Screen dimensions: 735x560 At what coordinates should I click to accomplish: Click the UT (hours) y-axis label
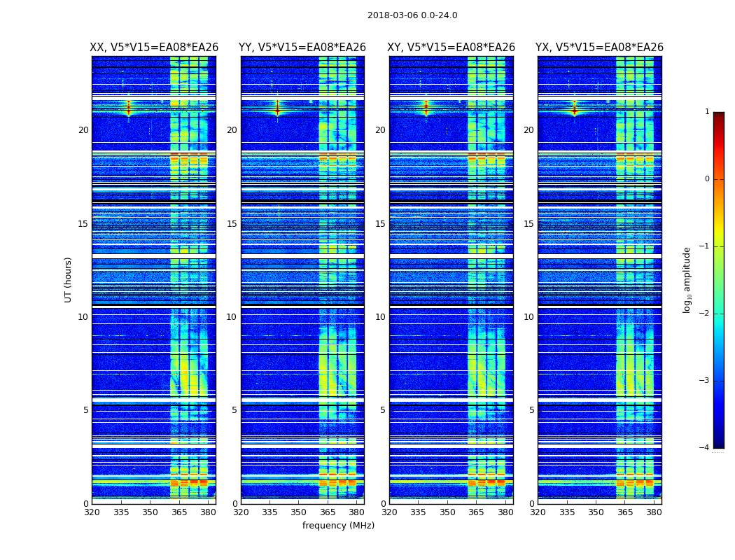tap(69, 279)
